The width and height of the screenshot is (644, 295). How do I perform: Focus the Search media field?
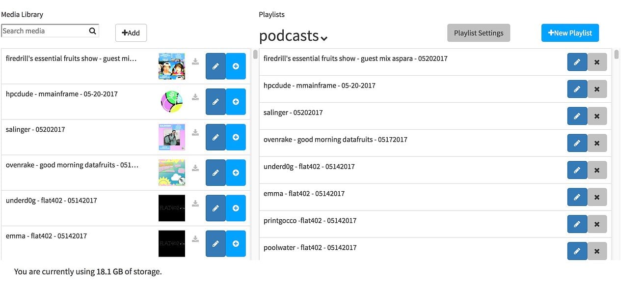click(44, 31)
